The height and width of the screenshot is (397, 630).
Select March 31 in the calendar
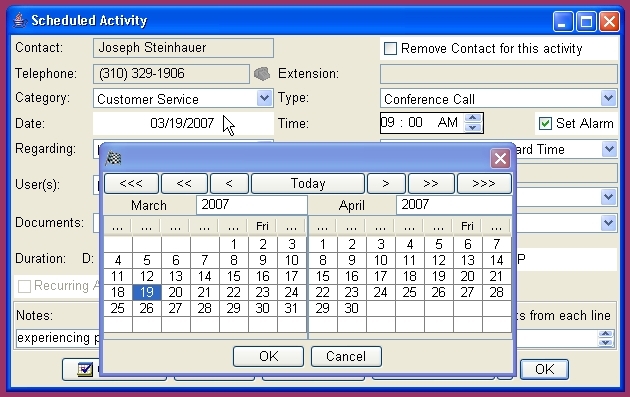(x=291, y=308)
